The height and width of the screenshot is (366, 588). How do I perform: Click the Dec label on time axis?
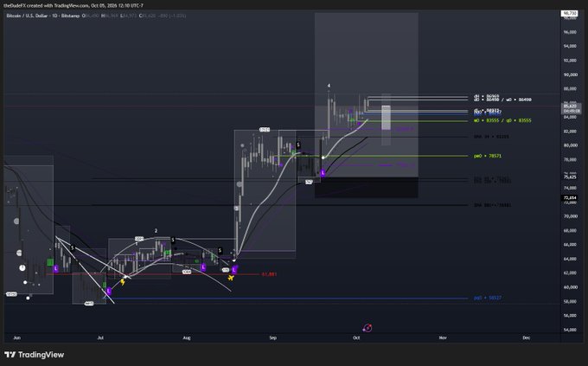click(x=526, y=337)
